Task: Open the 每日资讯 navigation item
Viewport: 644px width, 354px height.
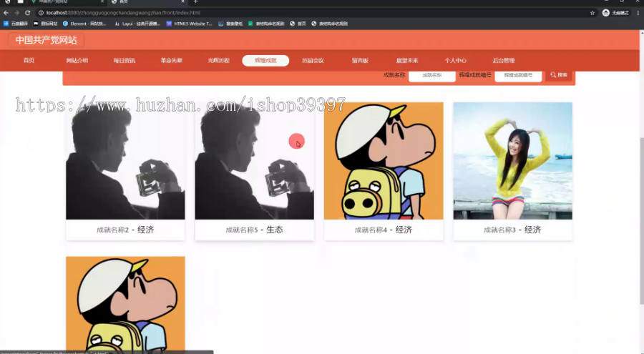Action: pyautogui.click(x=124, y=60)
